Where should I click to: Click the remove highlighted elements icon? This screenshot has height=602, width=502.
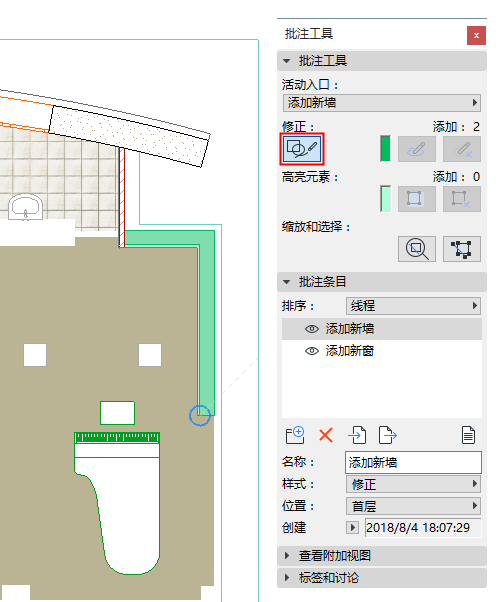pyautogui.click(x=462, y=199)
